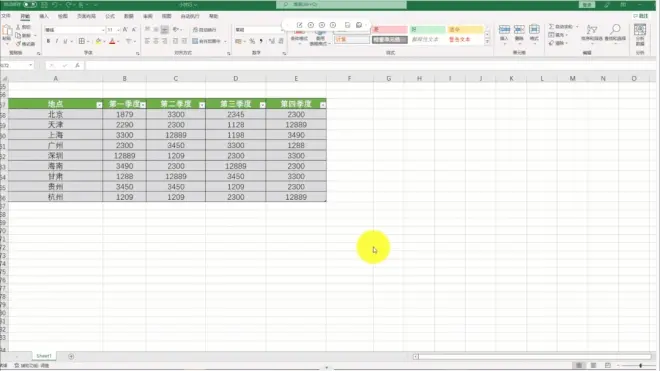Open the 文件 (File) tab
Screen dimensions: 660x371
click(x=6, y=16)
